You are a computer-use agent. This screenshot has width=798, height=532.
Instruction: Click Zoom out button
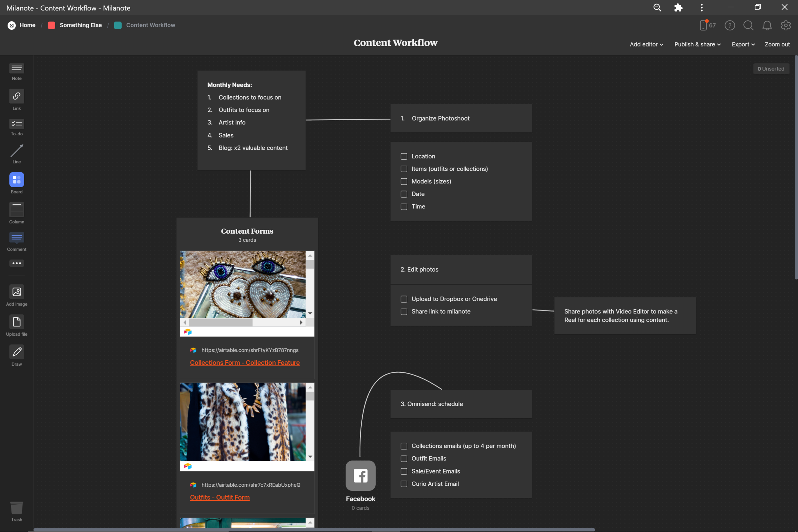pos(777,44)
